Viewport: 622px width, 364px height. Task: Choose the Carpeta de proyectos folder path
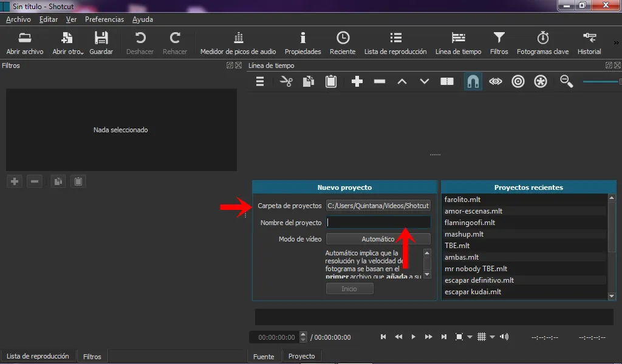pyautogui.click(x=378, y=206)
